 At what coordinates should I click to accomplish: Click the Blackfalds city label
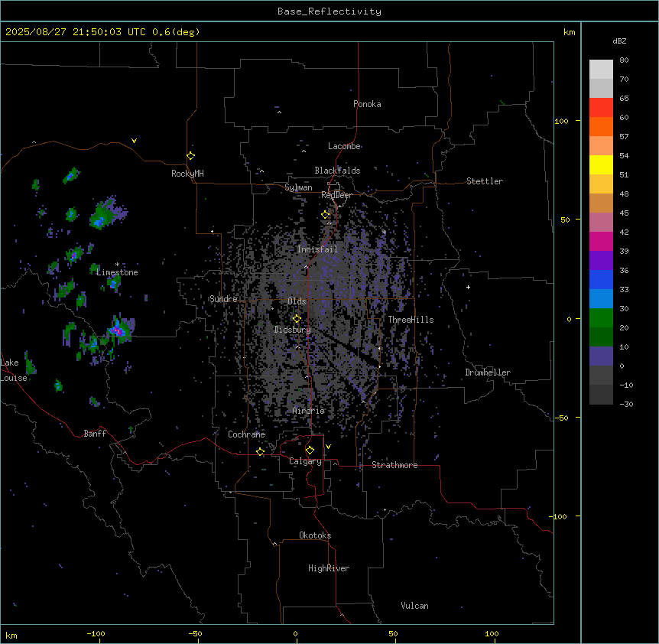337,171
